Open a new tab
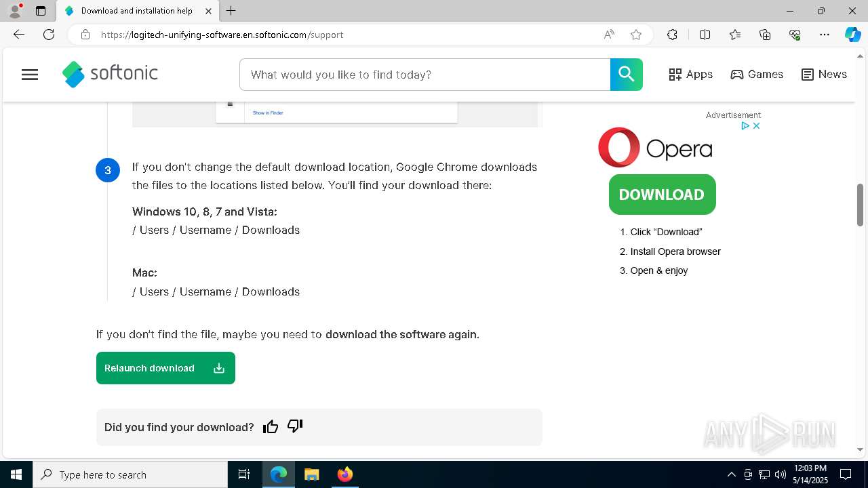 pos(231,11)
